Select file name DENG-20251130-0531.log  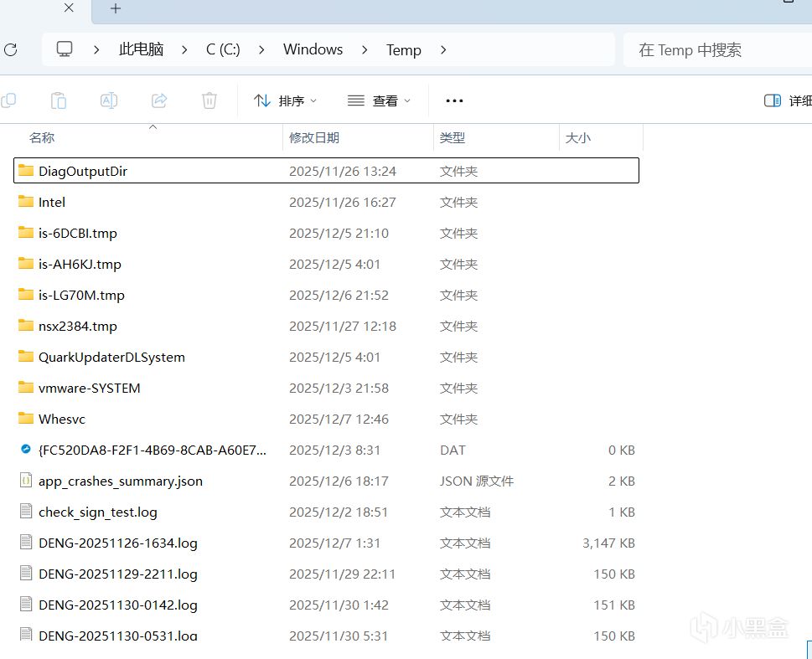pyautogui.click(x=118, y=636)
